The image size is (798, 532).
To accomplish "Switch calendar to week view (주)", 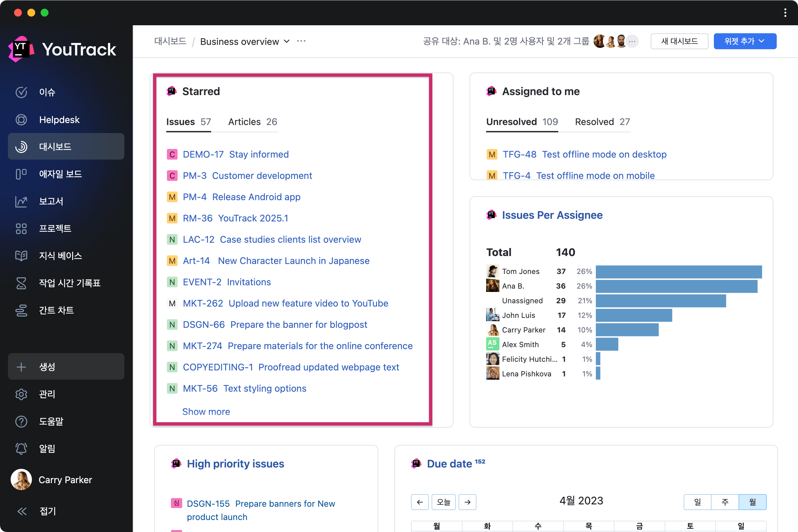I will (725, 502).
